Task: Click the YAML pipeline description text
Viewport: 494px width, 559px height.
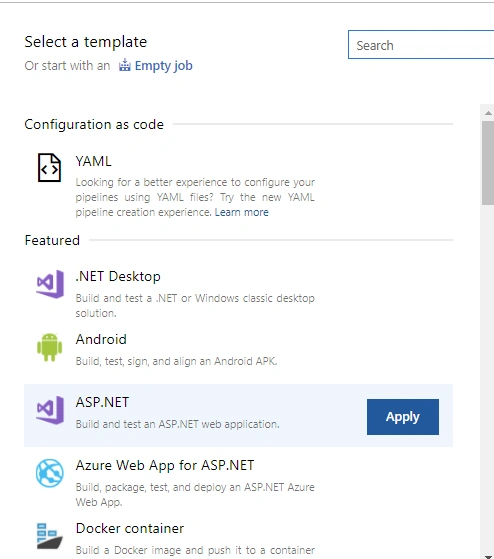Action: tap(195, 197)
